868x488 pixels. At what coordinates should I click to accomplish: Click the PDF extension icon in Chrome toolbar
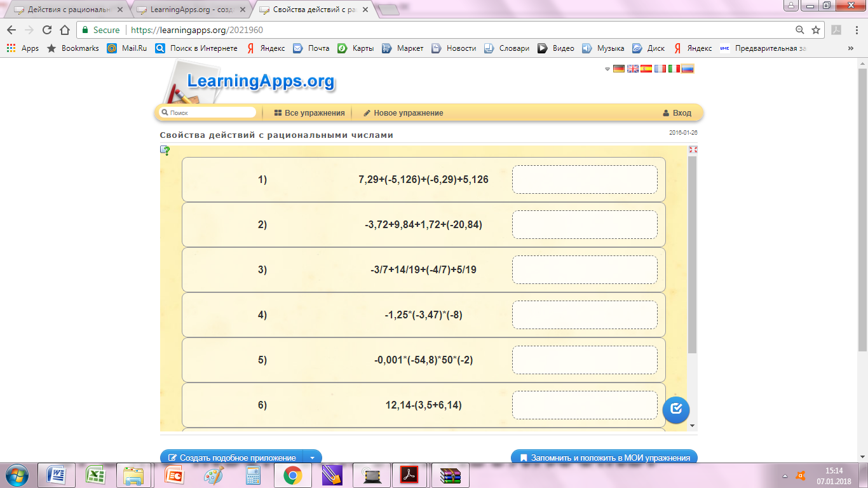point(837,30)
